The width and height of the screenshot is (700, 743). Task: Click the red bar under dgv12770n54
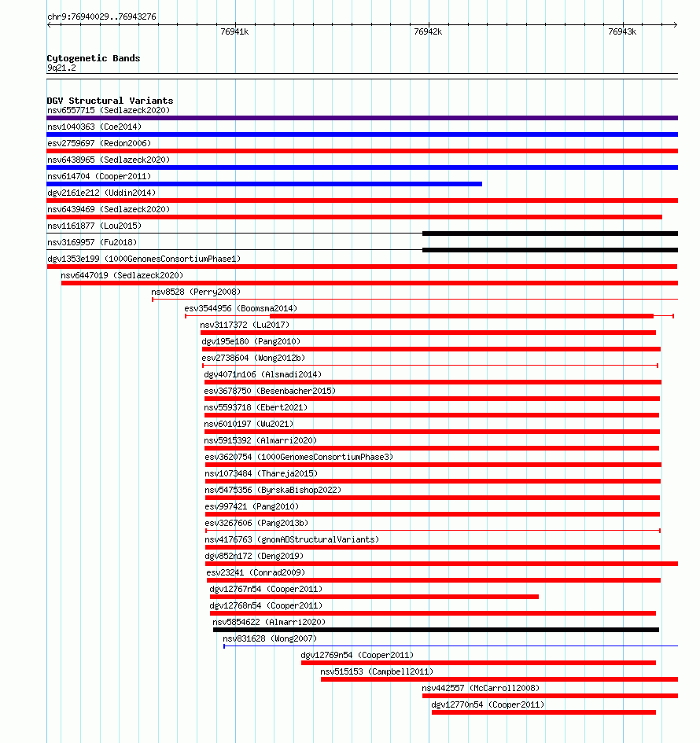(x=543, y=712)
